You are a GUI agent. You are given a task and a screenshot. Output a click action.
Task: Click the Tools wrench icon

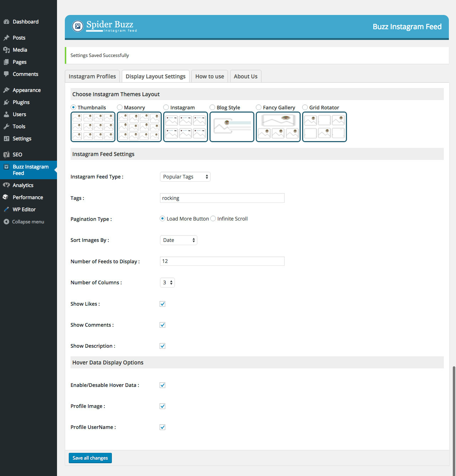point(6,126)
